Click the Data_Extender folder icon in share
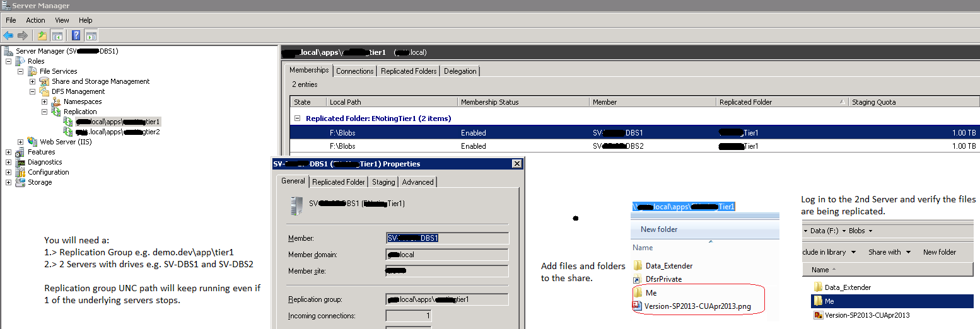Viewport: 980px width, 329px height. point(637,266)
